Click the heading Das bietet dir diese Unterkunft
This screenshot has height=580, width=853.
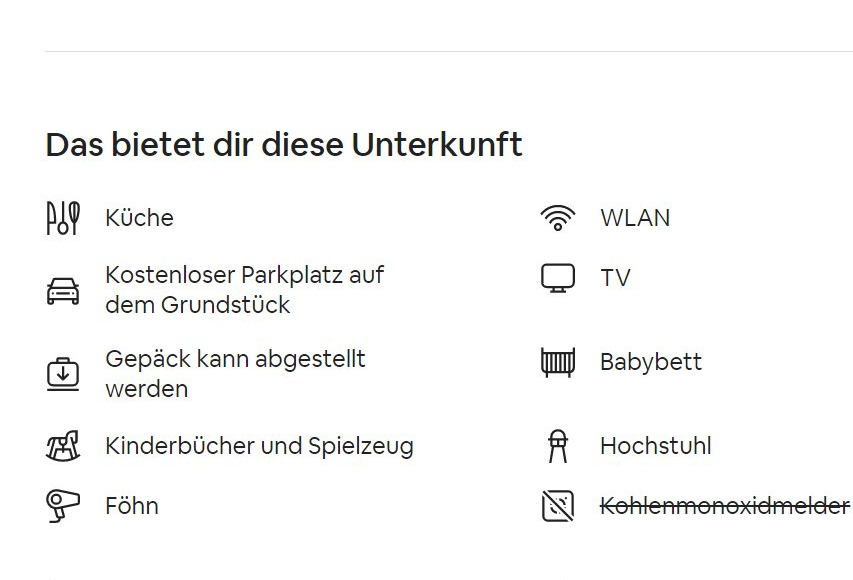pos(284,145)
